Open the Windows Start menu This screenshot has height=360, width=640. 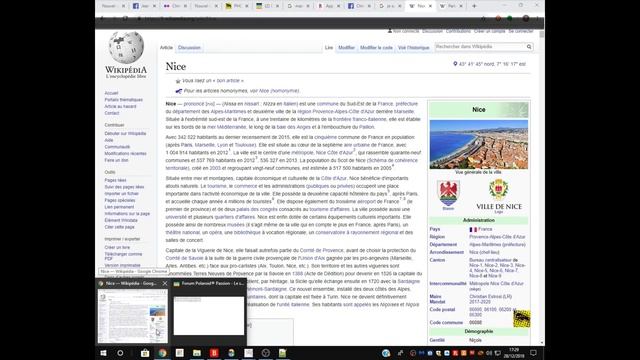coord(103,353)
